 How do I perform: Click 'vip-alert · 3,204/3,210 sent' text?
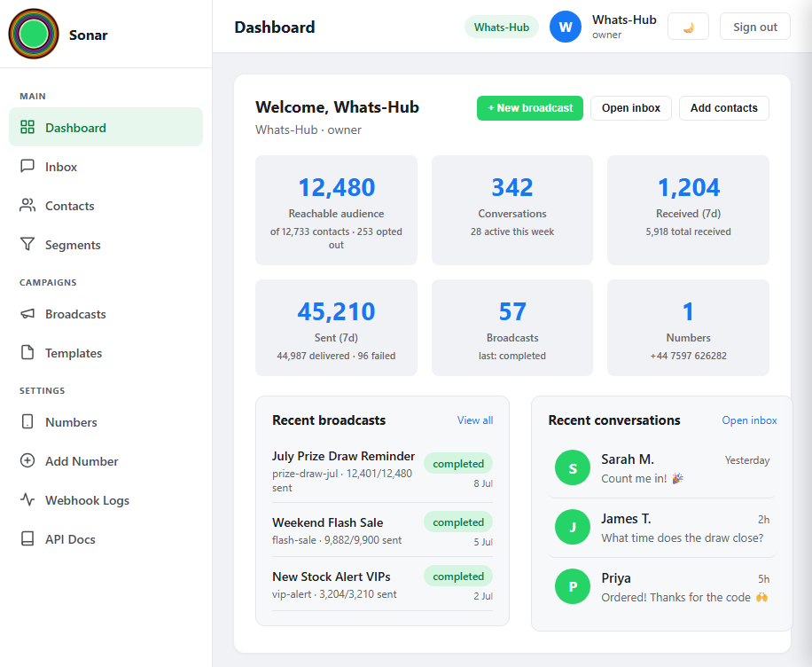(334, 594)
